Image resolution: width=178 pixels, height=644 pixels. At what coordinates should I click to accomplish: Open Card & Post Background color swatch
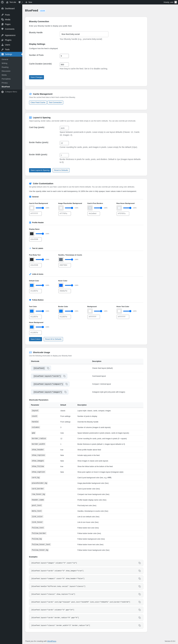(x=32, y=208)
